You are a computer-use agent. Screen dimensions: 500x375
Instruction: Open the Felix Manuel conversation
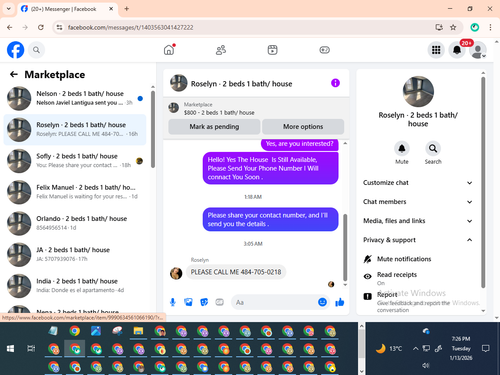pyautogui.click(x=75, y=192)
